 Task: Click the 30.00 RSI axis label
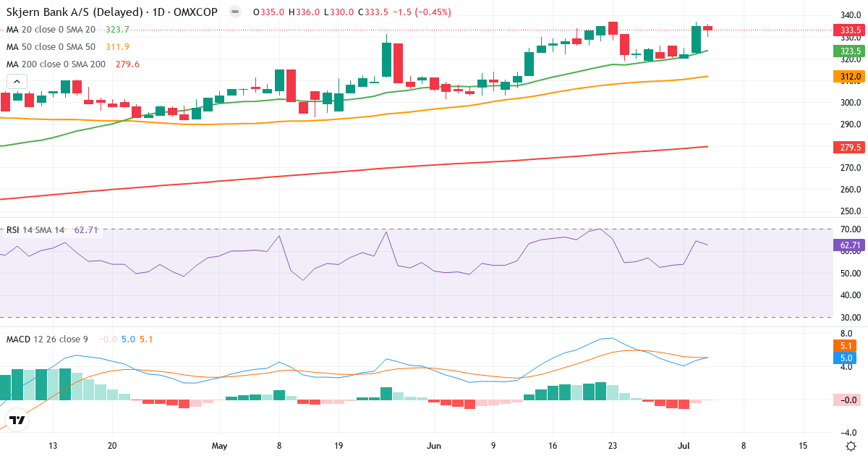point(850,318)
